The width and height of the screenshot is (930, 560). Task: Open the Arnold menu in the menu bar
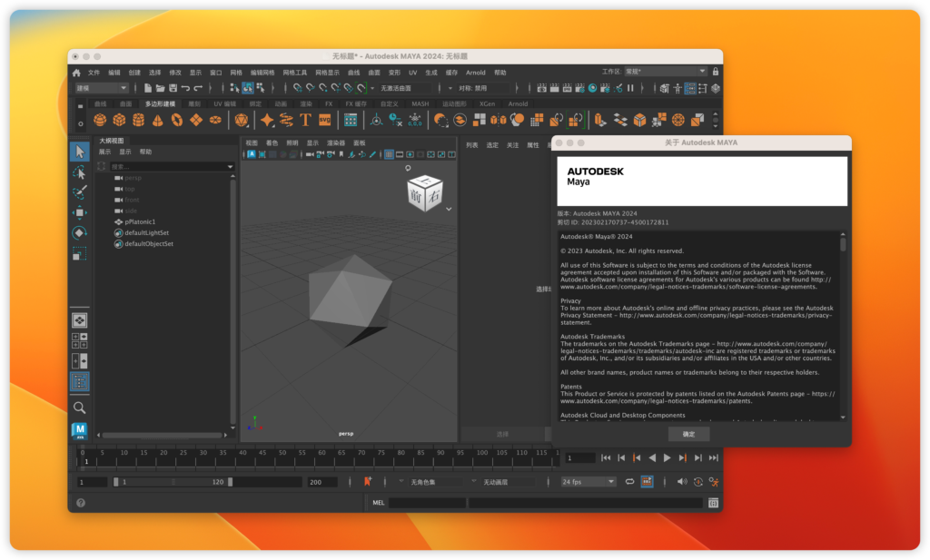pyautogui.click(x=476, y=73)
